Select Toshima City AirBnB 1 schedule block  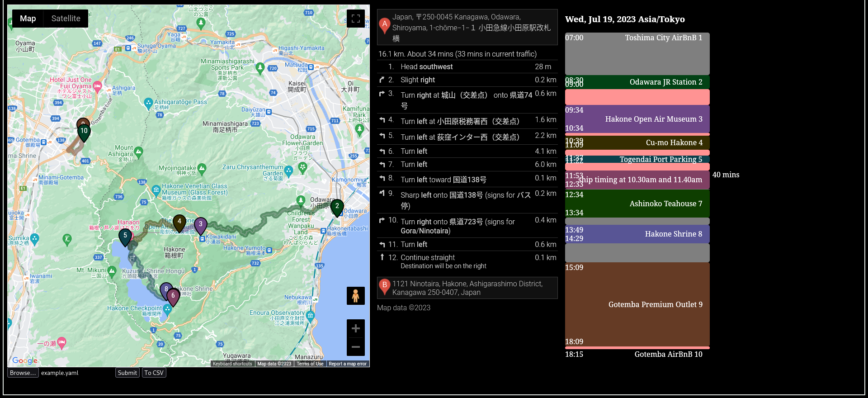[637, 53]
